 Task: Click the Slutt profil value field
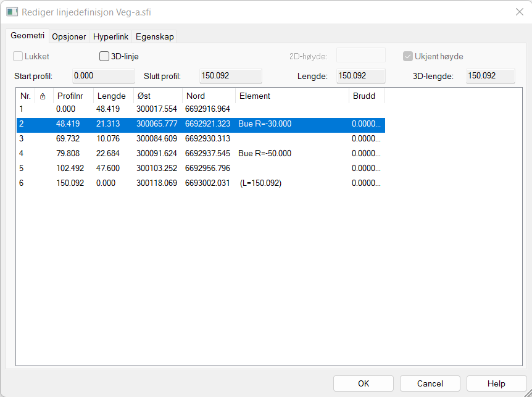[x=231, y=76]
